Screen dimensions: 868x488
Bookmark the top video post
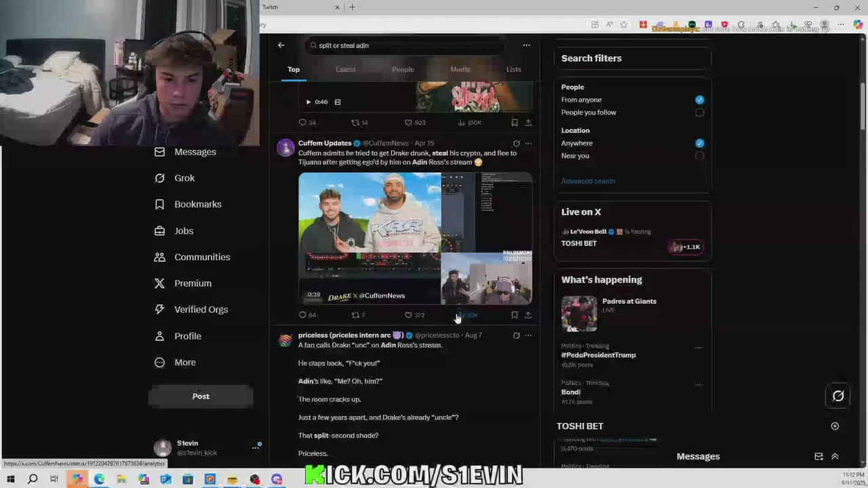[515, 123]
